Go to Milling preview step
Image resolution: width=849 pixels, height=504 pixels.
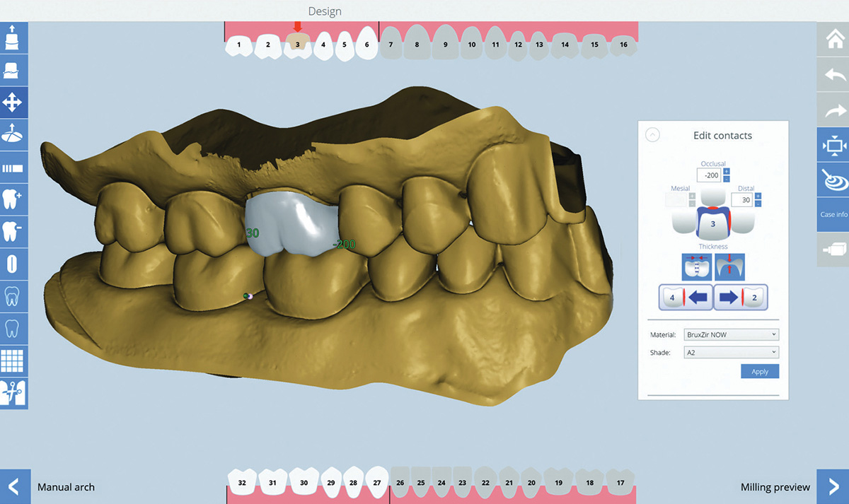pyautogui.click(x=832, y=486)
